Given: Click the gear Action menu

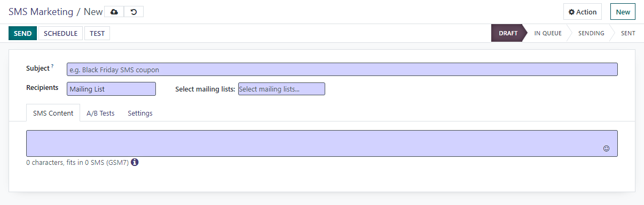Looking at the screenshot, I should pos(583,12).
